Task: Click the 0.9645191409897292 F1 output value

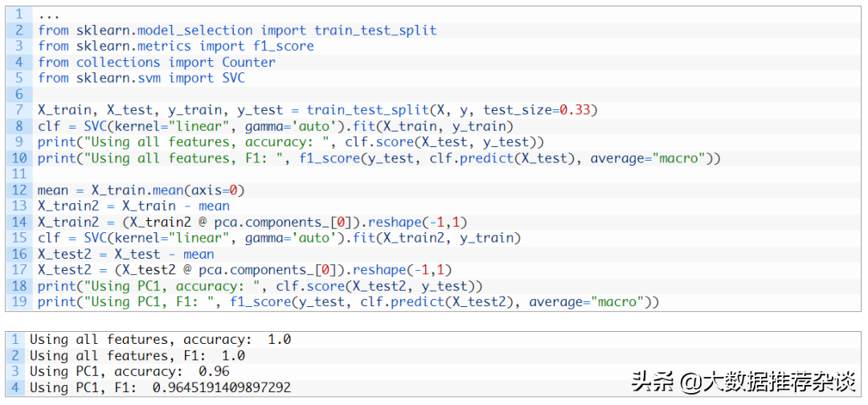Action: coord(221,387)
